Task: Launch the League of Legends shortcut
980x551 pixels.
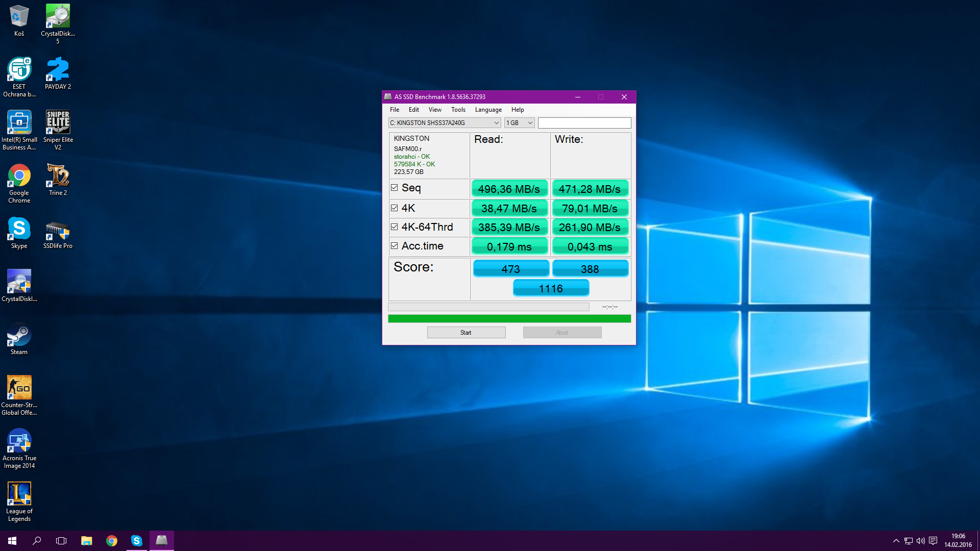Action: [x=19, y=502]
